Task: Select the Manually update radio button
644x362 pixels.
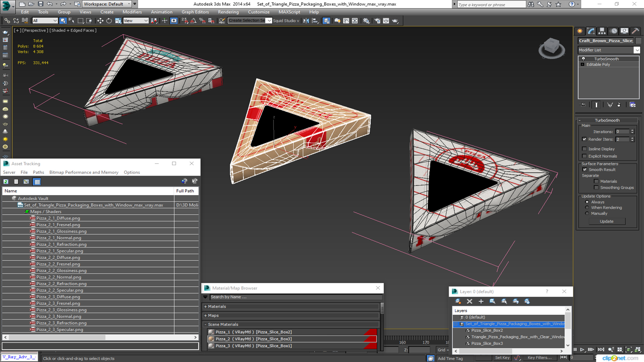Action: pyautogui.click(x=587, y=214)
